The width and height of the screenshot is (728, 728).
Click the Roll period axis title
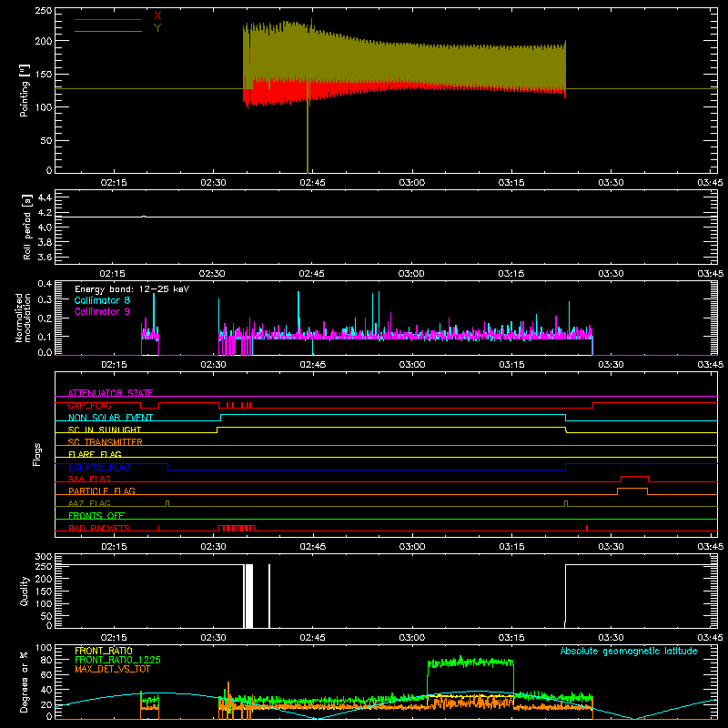click(26, 227)
